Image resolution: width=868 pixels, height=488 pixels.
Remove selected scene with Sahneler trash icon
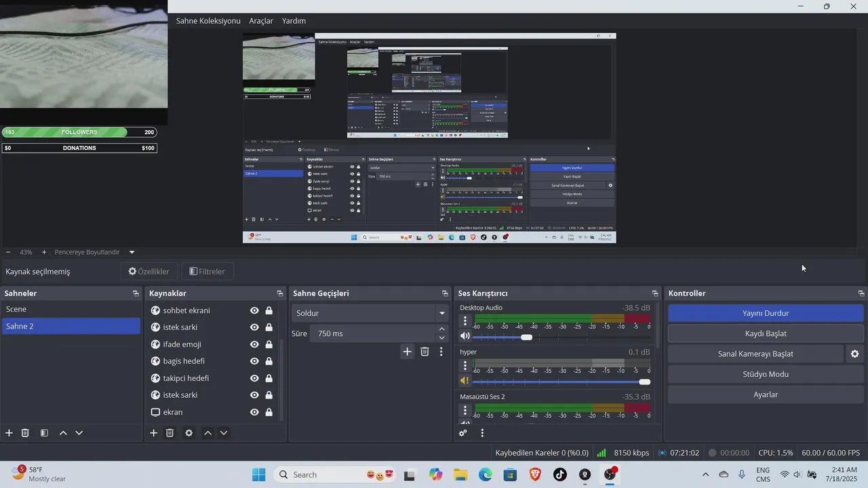point(25,432)
